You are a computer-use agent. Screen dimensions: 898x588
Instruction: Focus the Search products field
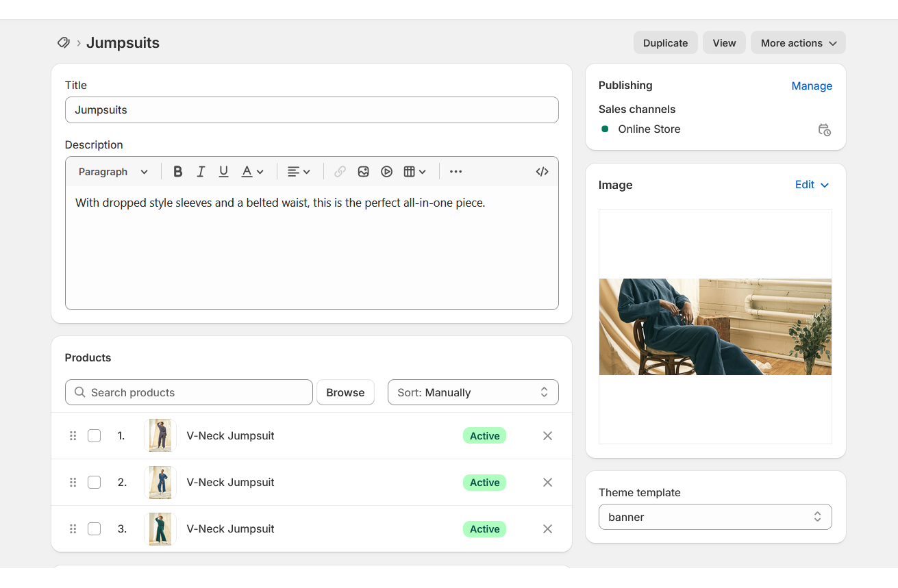(x=189, y=392)
